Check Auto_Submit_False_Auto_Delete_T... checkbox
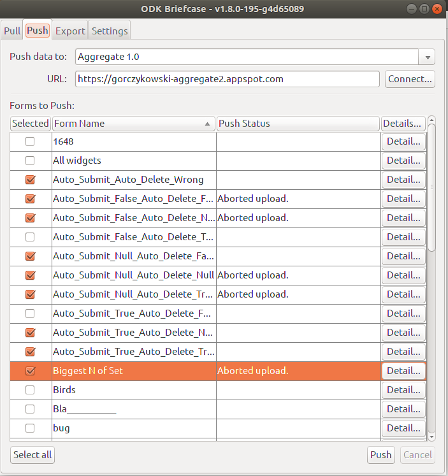448x476 pixels. point(30,237)
